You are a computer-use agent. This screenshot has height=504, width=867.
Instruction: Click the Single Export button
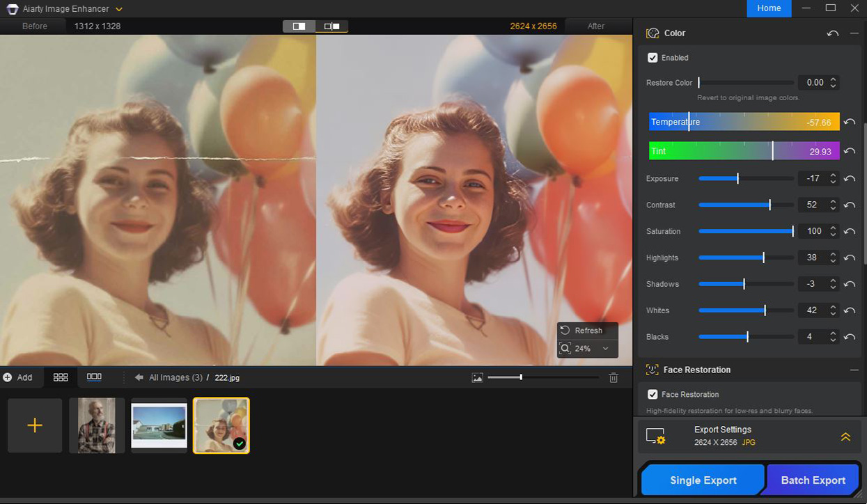pos(703,480)
